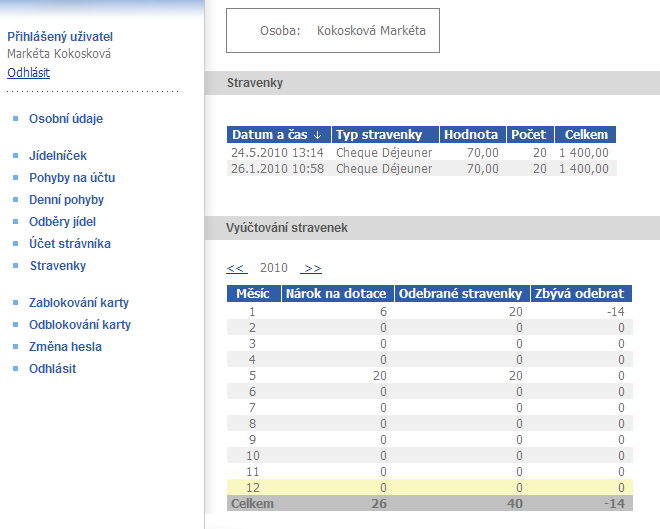Click the Markéta Kokosková user name in sidebar
The height and width of the screenshot is (529, 660).
59,54
